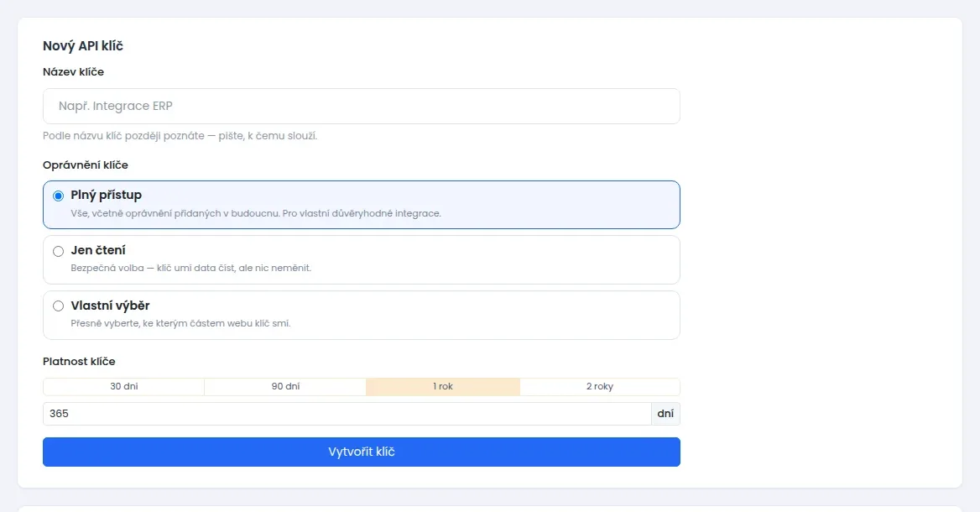Select the Plný přístup radio option
Viewport: 980px width, 512px height.
point(58,196)
